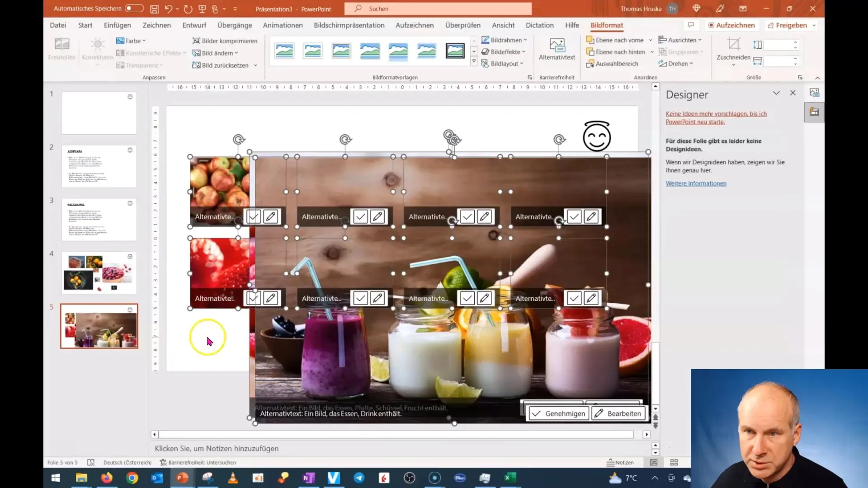This screenshot has width=868, height=488.
Task: Check the first Alternativte checkbox
Action: click(x=253, y=216)
